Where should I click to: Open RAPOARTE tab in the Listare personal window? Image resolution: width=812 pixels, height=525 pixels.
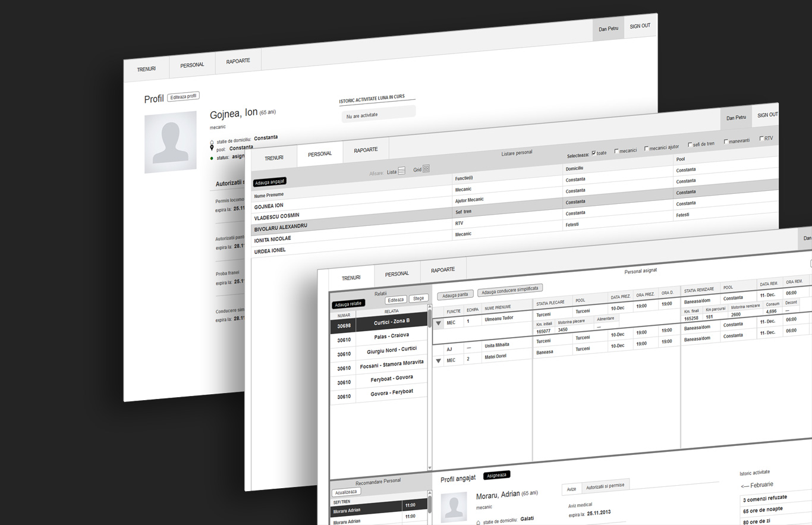click(x=366, y=150)
